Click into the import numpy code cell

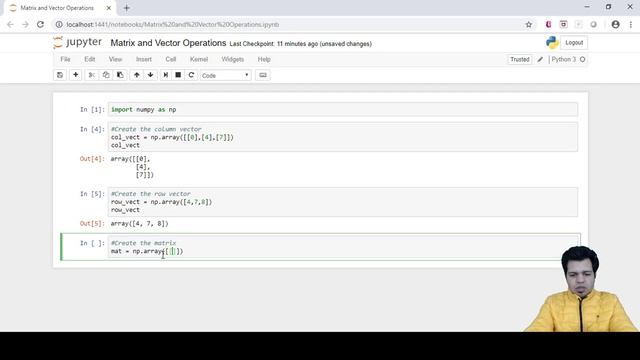coord(343,109)
